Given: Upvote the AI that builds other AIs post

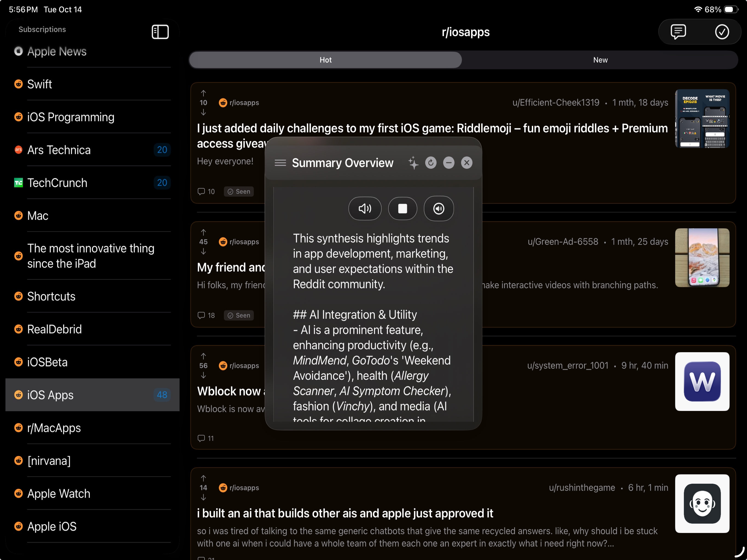Looking at the screenshot, I should point(203,478).
